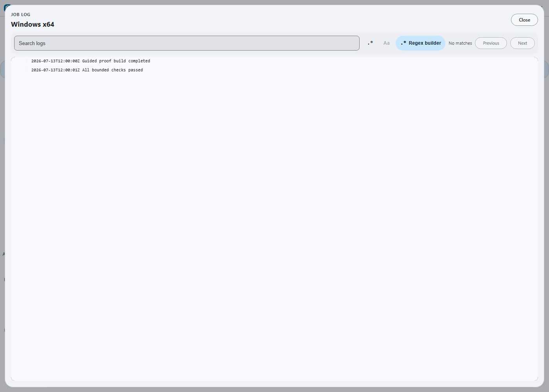Click the Search logs input field
Image resolution: width=549 pixels, height=392 pixels.
(x=187, y=43)
